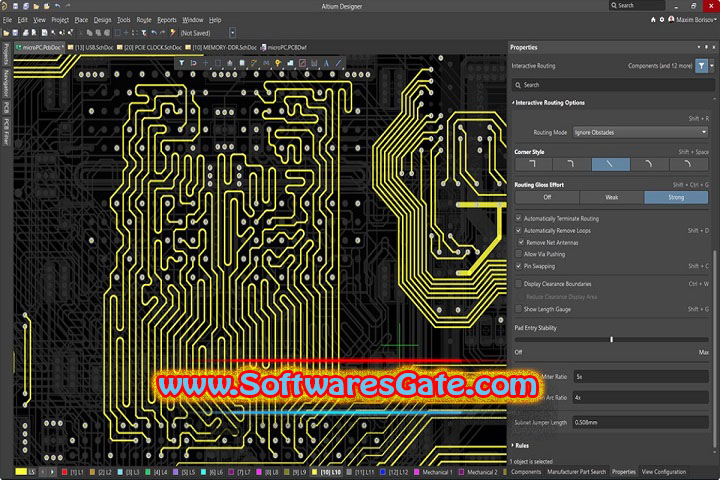This screenshot has width=720, height=480.
Task: Select the place polygon pour tool
Action: point(290,63)
